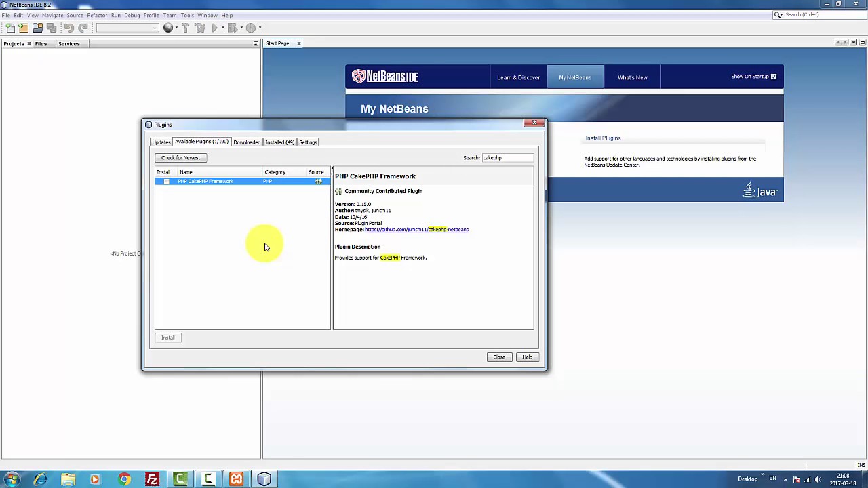The height and width of the screenshot is (488, 868).
Task: Click the EN language indicator in taskbar
Action: pos(772,479)
